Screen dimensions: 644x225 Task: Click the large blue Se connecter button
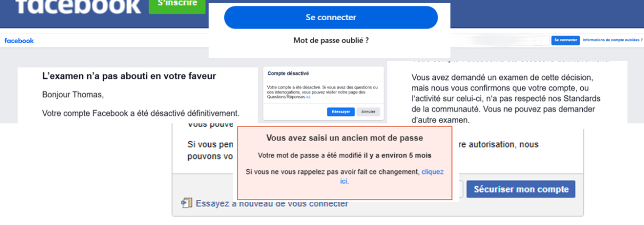coord(331,18)
